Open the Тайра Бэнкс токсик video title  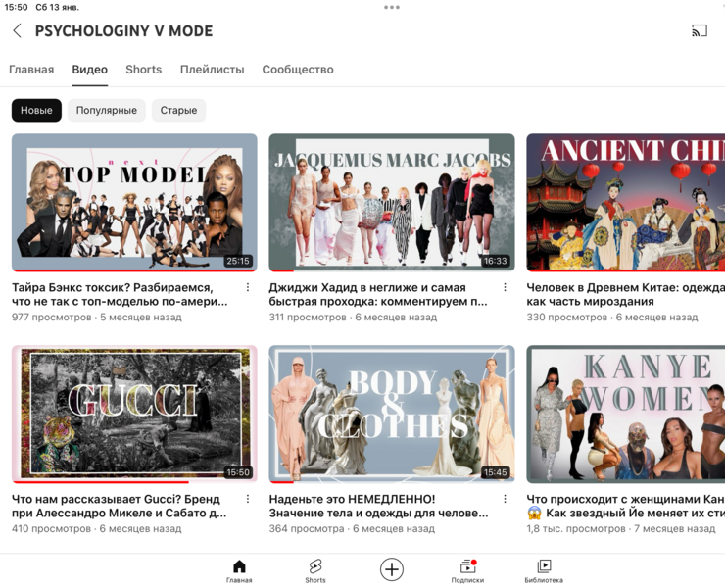point(120,295)
